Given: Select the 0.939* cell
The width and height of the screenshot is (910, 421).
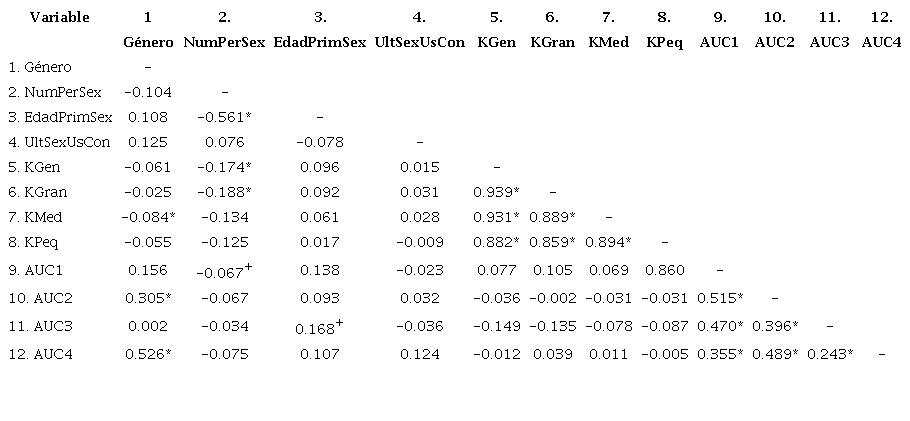Looking at the screenshot, I should click(496, 192).
